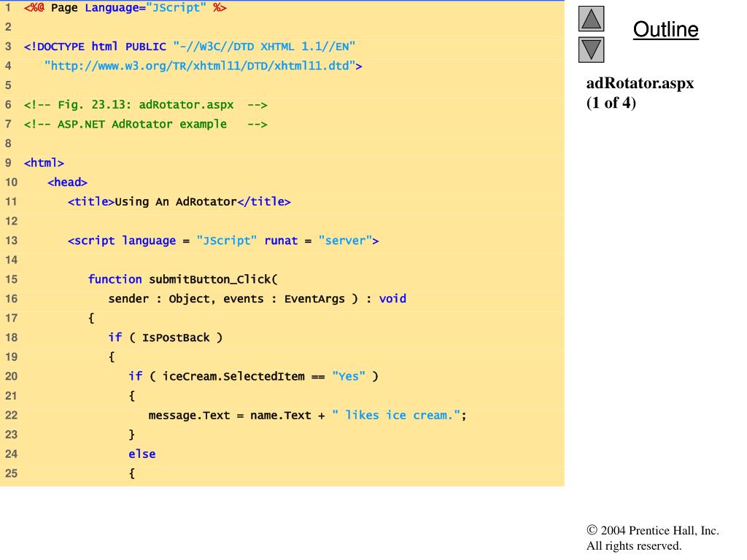Click the message.Text = name.Text assignment line
Screen dimensions: 747x560
click(308, 416)
